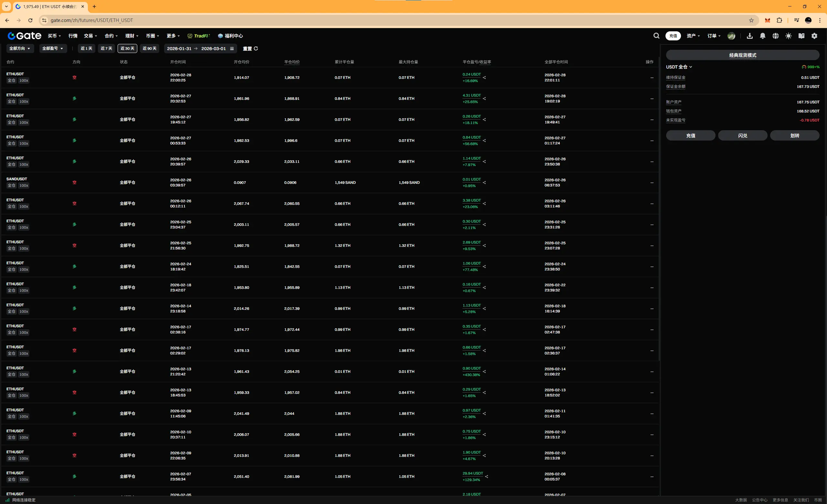
Task: Expand the 全部盈亏 profit-loss dropdown
Action: tap(53, 49)
